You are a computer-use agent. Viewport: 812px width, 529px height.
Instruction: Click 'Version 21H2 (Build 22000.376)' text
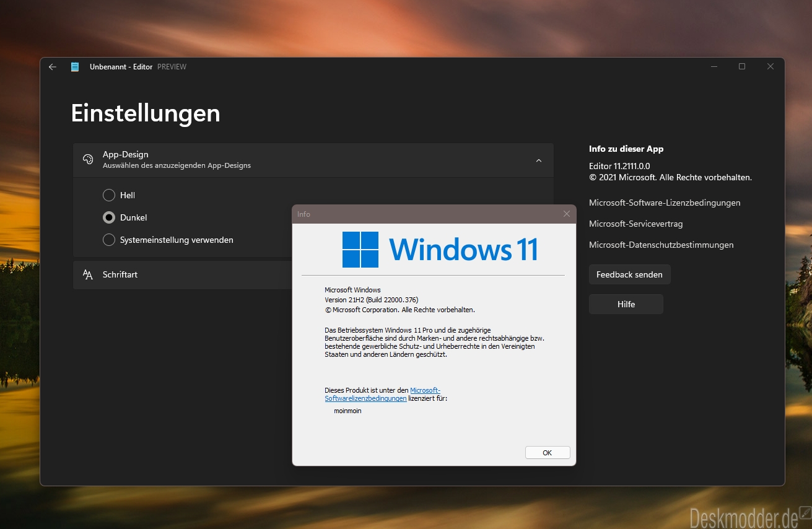371,300
